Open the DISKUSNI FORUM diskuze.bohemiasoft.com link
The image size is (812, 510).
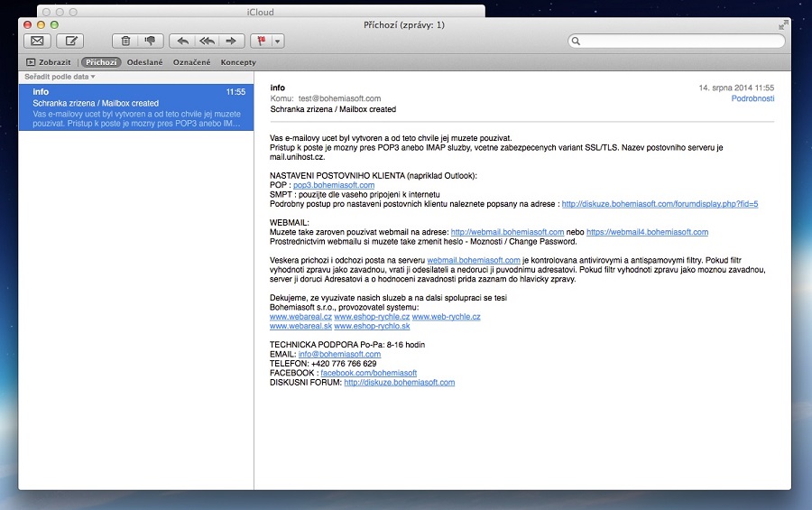[400, 383]
